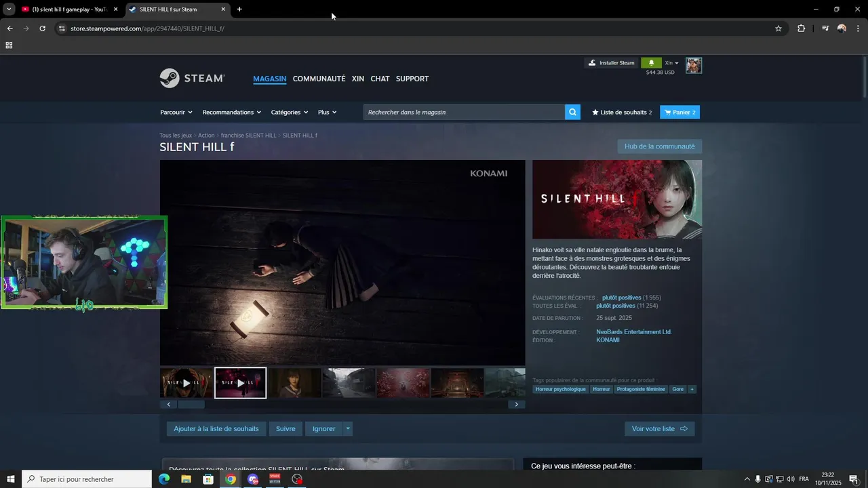The width and height of the screenshot is (868, 488).
Task: Click Ajouter à la liste de souhaits
Action: (x=216, y=429)
